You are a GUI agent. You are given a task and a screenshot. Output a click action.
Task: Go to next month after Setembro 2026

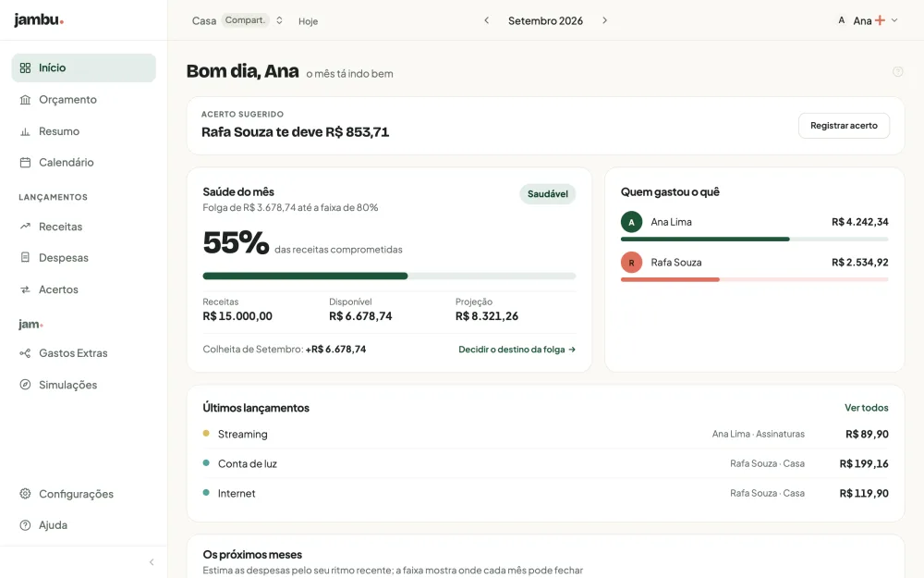pos(604,20)
